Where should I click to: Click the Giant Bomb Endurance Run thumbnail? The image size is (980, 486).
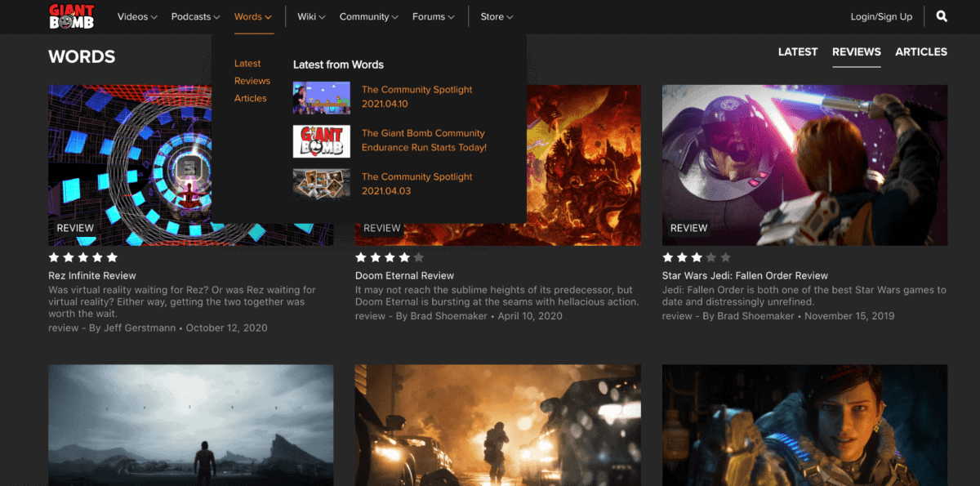(321, 140)
